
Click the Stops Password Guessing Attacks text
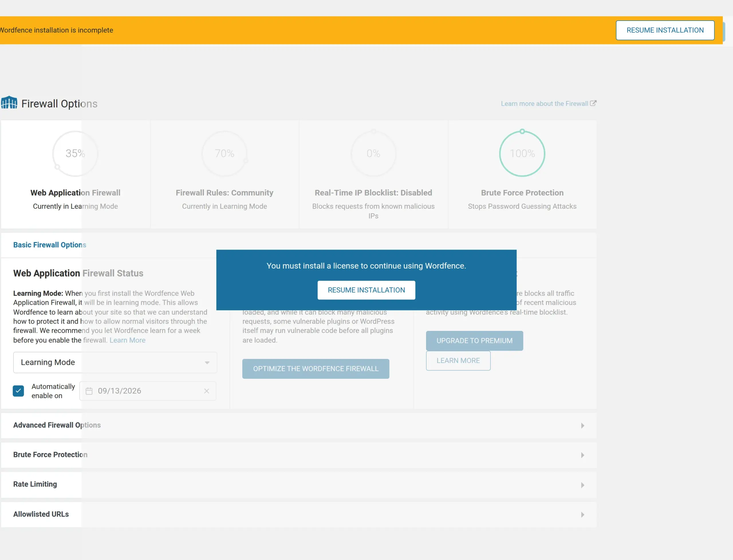(522, 206)
